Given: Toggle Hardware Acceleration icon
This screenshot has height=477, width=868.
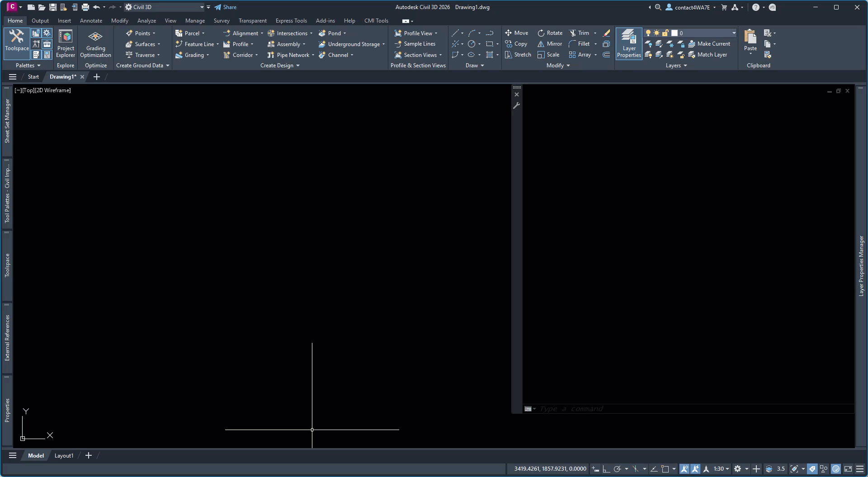Looking at the screenshot, I should (836, 469).
